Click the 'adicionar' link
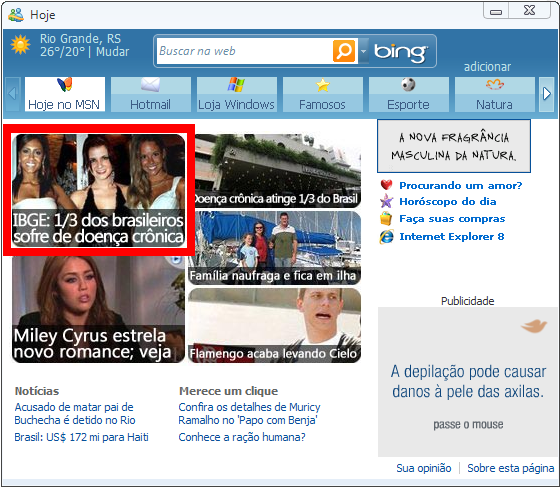Viewport: 560px width, 487px height. pos(487,67)
